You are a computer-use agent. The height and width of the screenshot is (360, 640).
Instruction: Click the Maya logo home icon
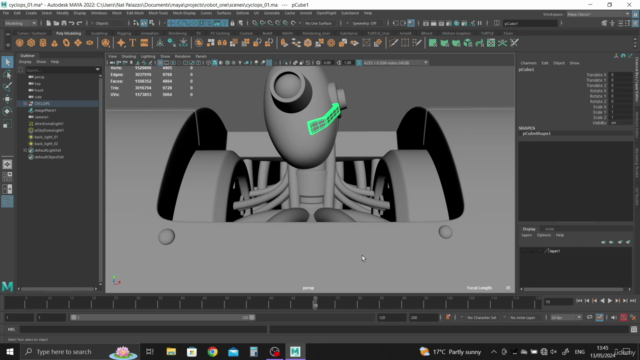pos(7,286)
